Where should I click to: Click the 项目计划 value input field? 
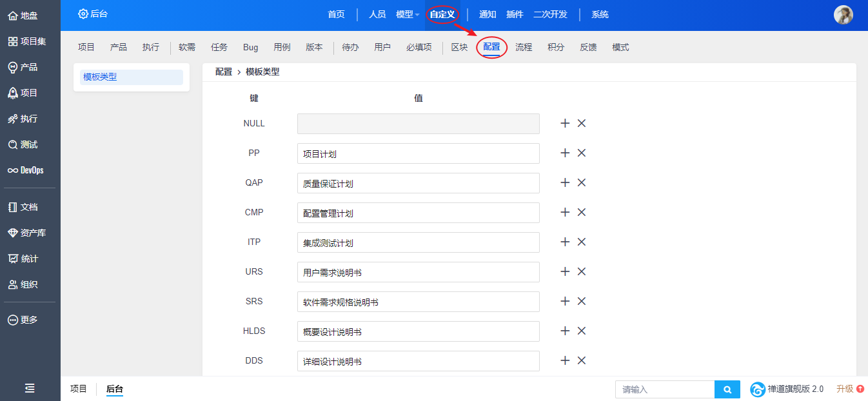[418, 153]
